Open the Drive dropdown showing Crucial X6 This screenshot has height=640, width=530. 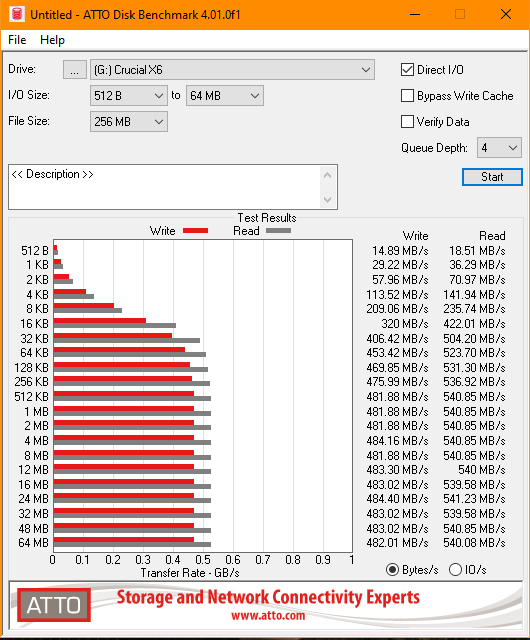pos(232,70)
